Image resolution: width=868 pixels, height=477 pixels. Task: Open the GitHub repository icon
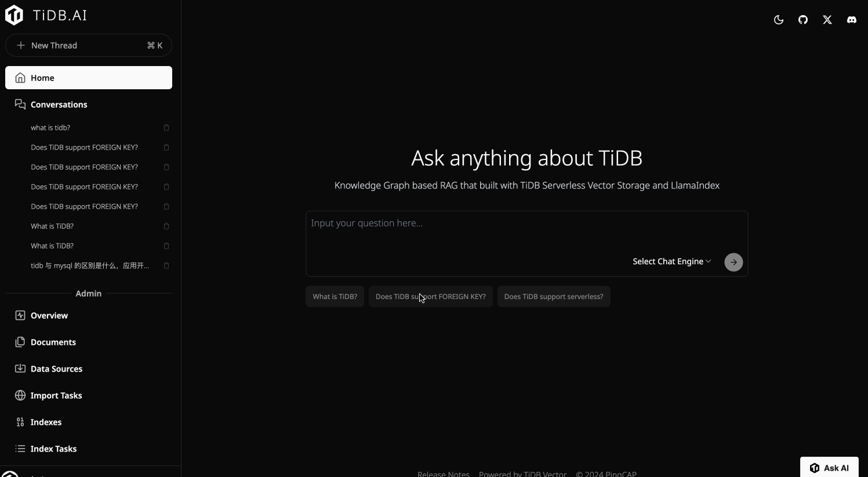(803, 20)
